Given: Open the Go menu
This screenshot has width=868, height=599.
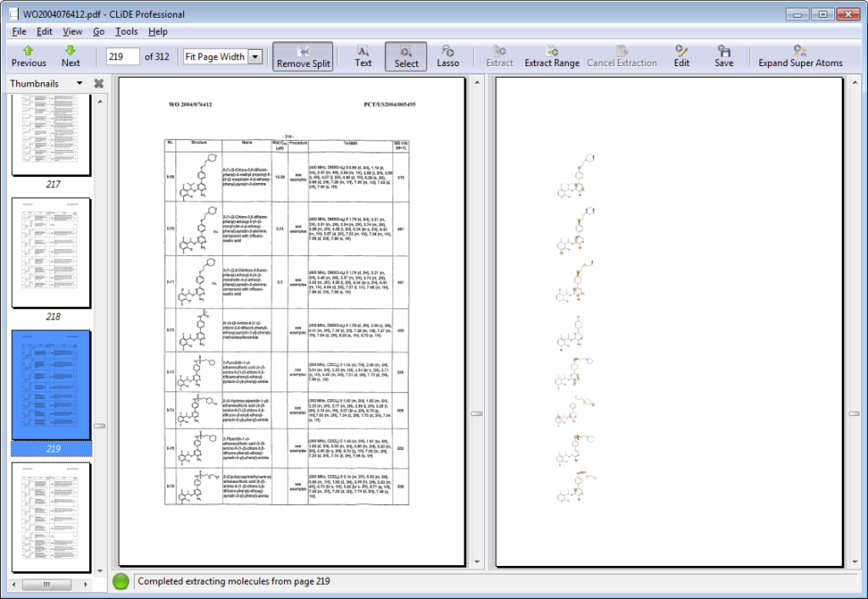Looking at the screenshot, I should (x=99, y=31).
